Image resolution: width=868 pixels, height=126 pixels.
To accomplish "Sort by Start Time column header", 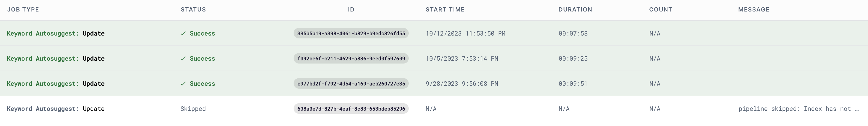I will coord(445,9).
